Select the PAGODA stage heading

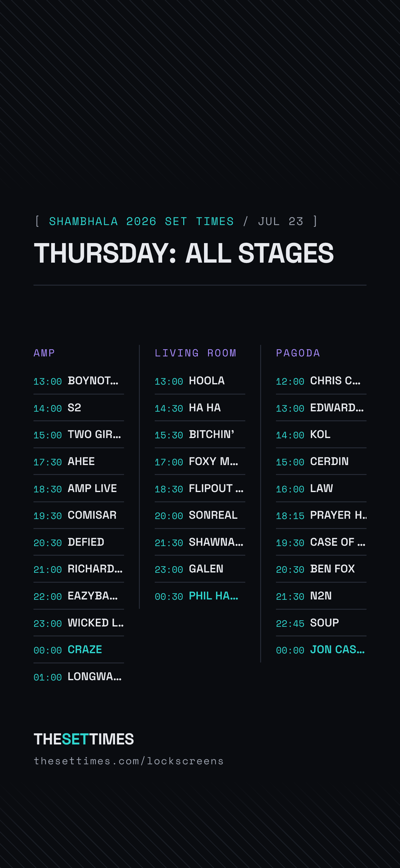(x=298, y=353)
